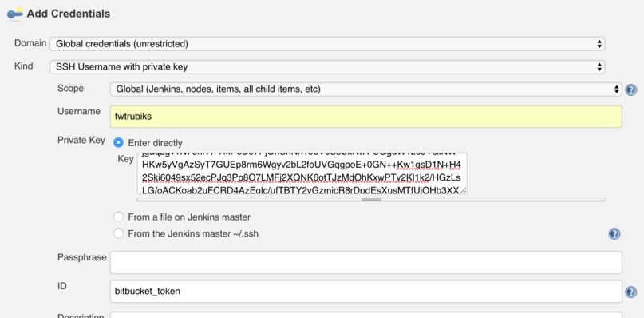Click the help icon next to ID field
This screenshot has width=644, height=318.
631,292
